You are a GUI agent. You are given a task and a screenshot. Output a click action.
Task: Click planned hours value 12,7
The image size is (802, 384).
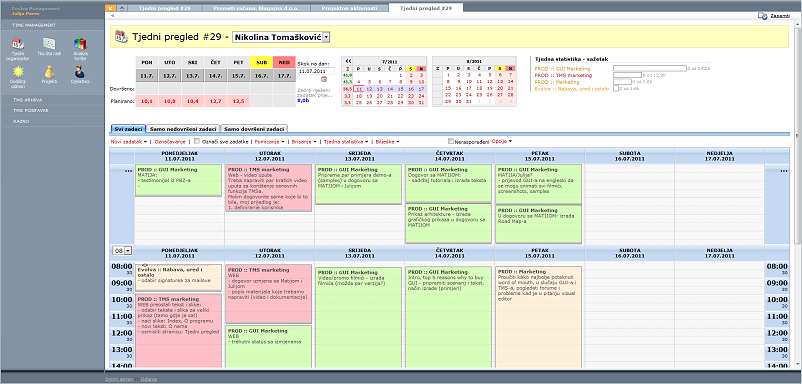point(216,101)
